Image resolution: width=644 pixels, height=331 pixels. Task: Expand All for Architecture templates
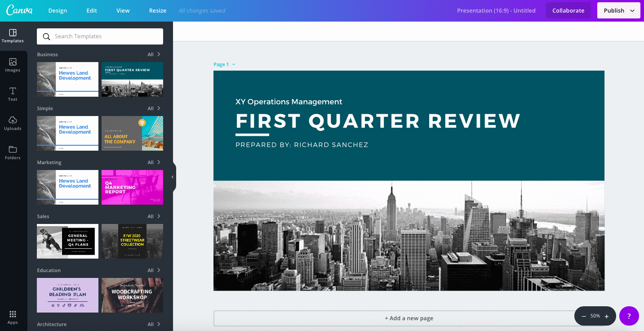[x=154, y=324]
